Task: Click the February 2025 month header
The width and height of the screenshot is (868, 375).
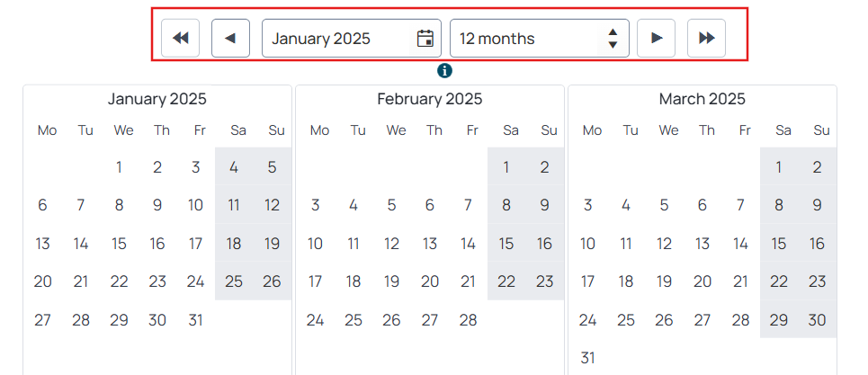Action: click(430, 99)
